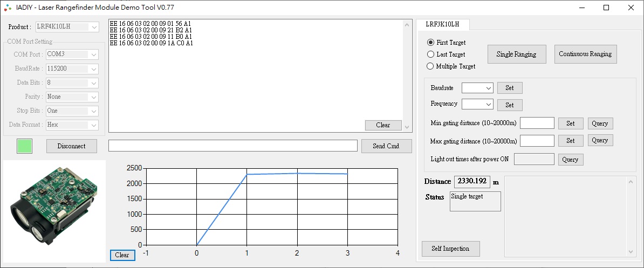Select the First Target radio button
The width and height of the screenshot is (644, 268).
[x=430, y=43]
